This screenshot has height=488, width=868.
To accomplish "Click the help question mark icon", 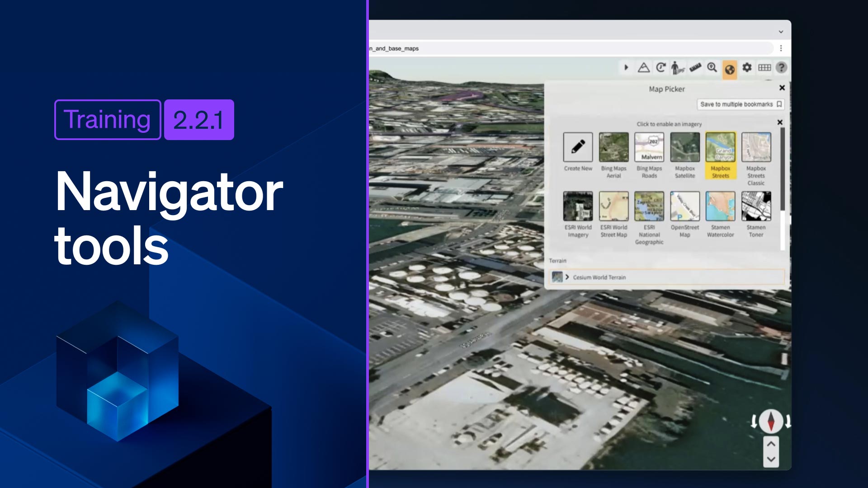I will click(781, 68).
